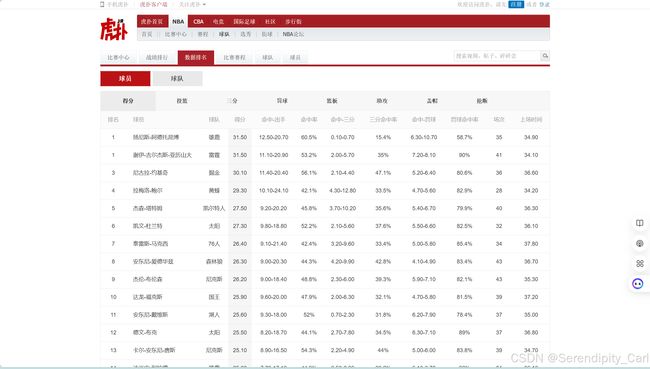Open player 泰雷斯-马克西
650x369 pixels.
(x=150, y=244)
